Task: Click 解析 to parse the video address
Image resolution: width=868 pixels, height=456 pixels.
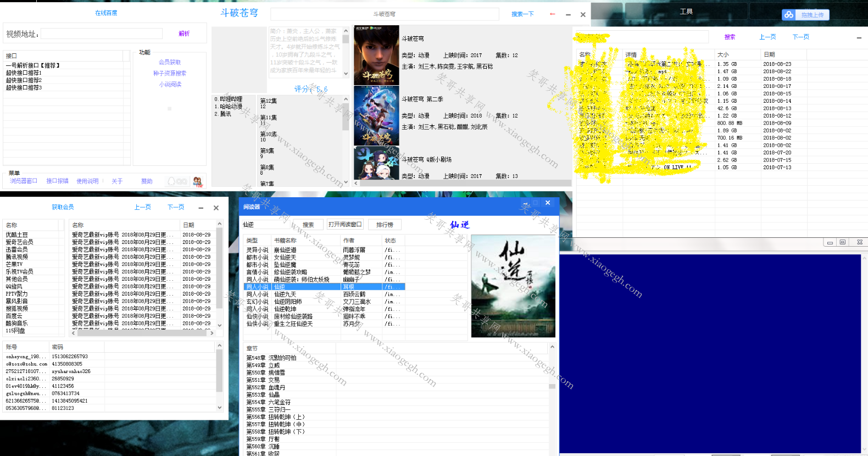Action: tap(184, 34)
